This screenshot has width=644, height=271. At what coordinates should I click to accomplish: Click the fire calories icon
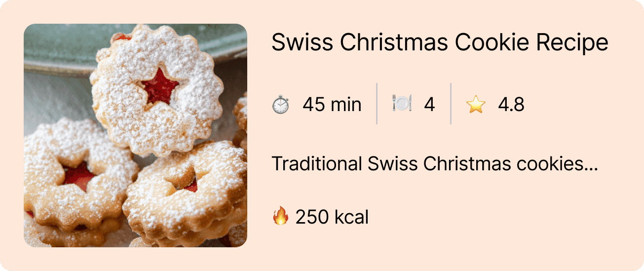(x=280, y=217)
